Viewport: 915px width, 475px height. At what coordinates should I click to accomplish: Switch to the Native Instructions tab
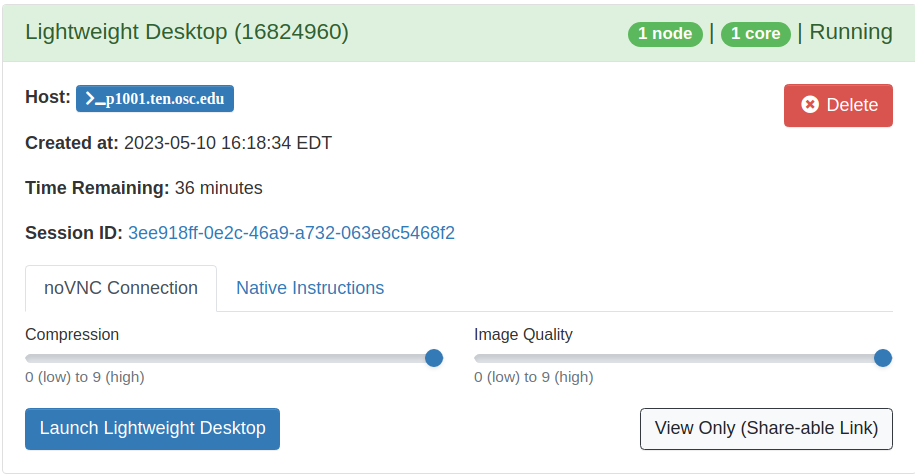coord(310,288)
